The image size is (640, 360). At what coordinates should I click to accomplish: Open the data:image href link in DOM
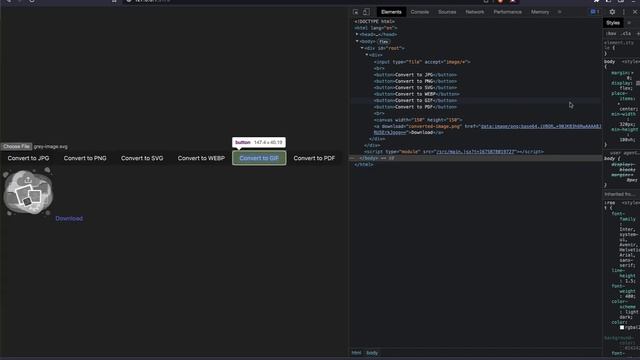coord(541,127)
